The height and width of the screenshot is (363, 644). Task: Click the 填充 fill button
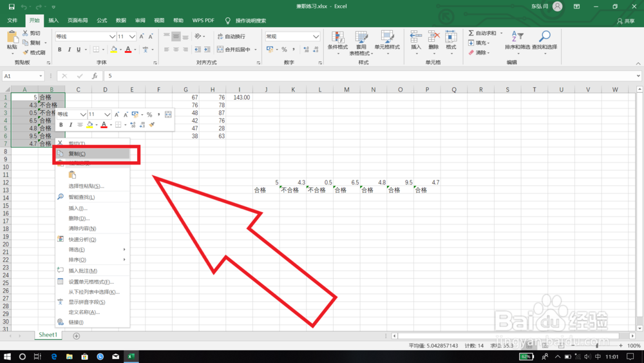coord(478,43)
